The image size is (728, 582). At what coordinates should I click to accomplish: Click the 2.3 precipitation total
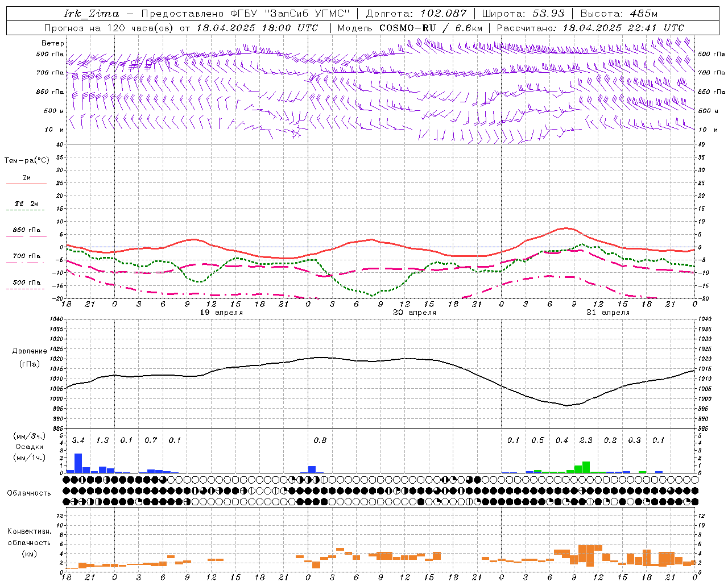coord(586,440)
